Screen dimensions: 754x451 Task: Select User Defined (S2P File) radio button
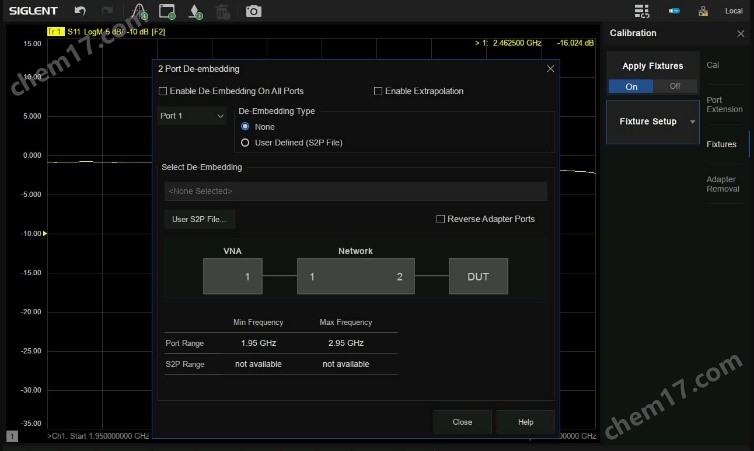pos(245,143)
